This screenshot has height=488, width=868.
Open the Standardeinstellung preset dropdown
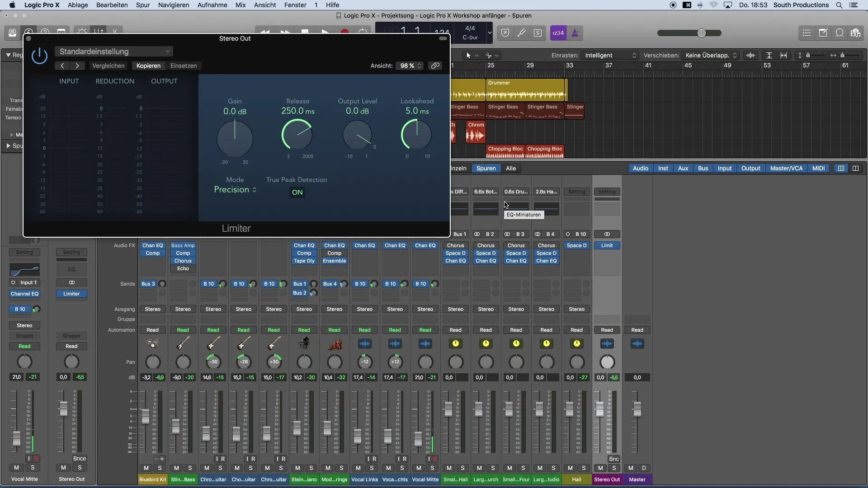[114, 51]
